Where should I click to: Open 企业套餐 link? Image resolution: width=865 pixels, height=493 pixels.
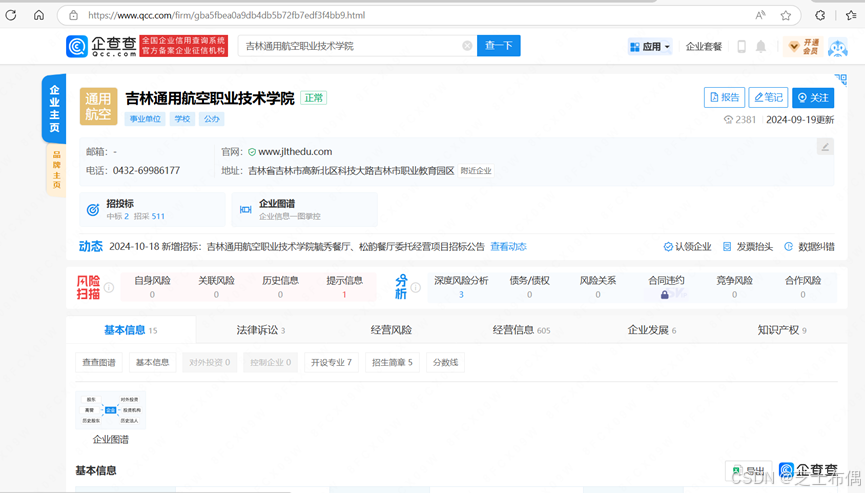pos(704,47)
